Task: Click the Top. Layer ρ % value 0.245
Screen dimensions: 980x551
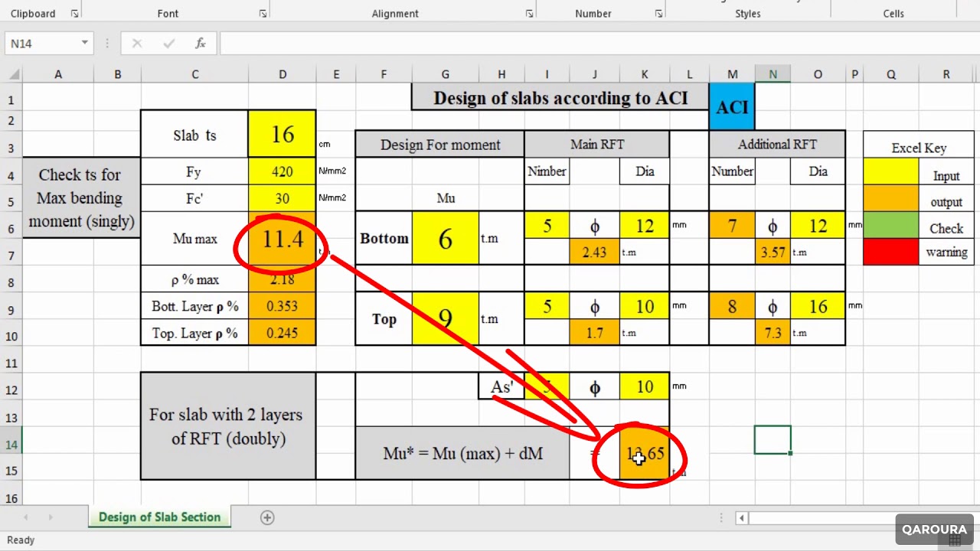Action: (x=283, y=333)
